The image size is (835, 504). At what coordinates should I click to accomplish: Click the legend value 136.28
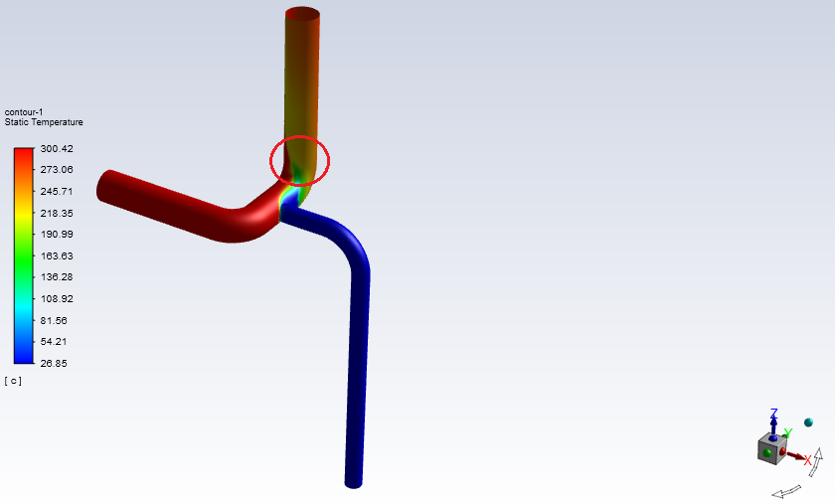point(57,277)
